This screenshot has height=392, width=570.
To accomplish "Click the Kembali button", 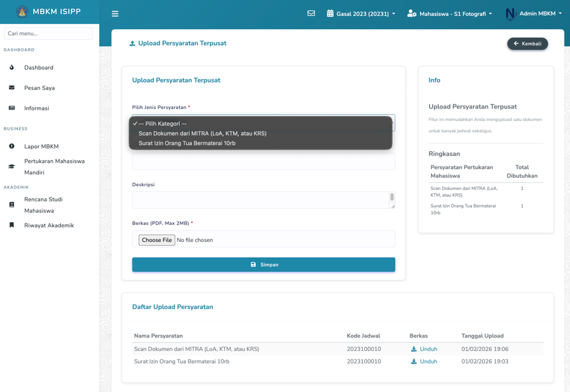I will coord(527,44).
